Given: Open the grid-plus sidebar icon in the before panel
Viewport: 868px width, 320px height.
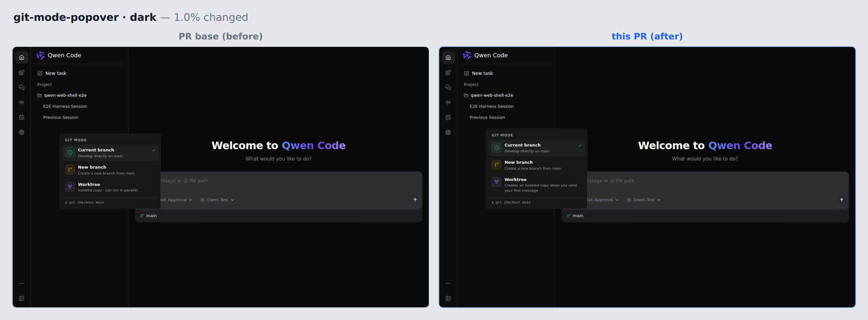Looking at the screenshot, I should click(x=22, y=73).
